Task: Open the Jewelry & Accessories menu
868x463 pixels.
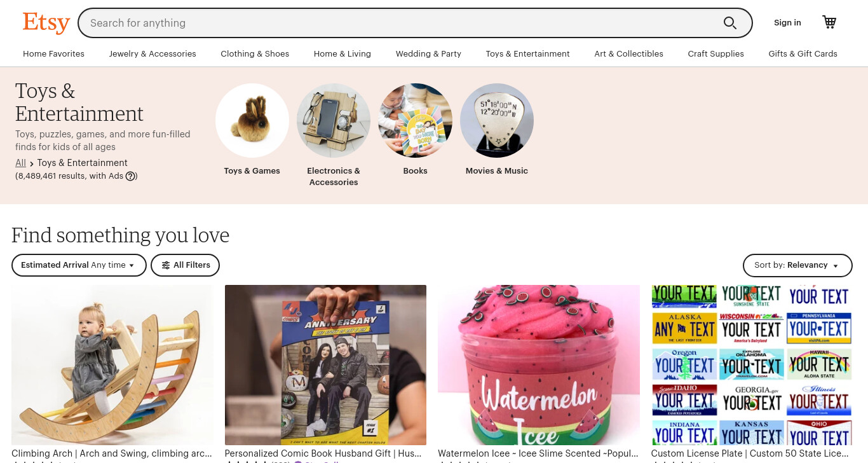Action: pos(153,54)
